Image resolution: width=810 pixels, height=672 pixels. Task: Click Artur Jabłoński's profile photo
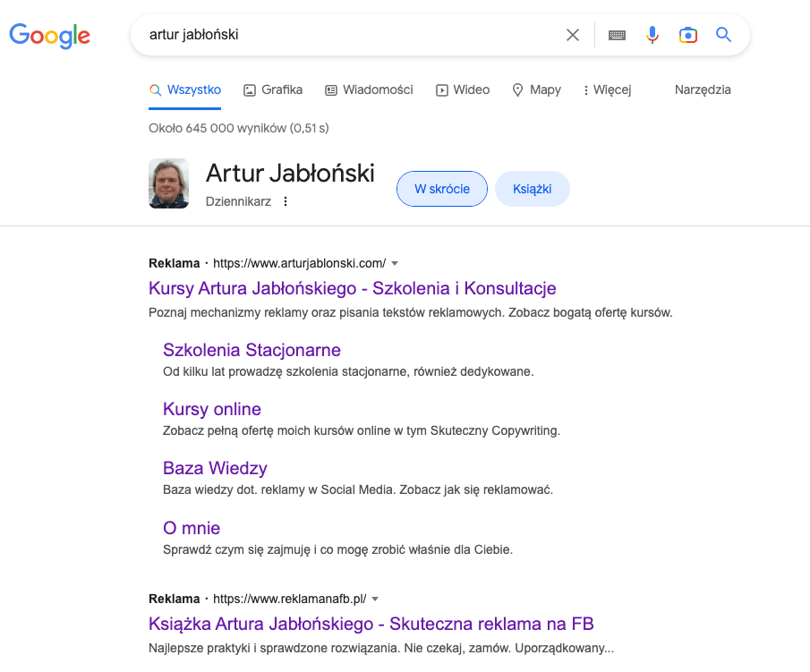[168, 182]
